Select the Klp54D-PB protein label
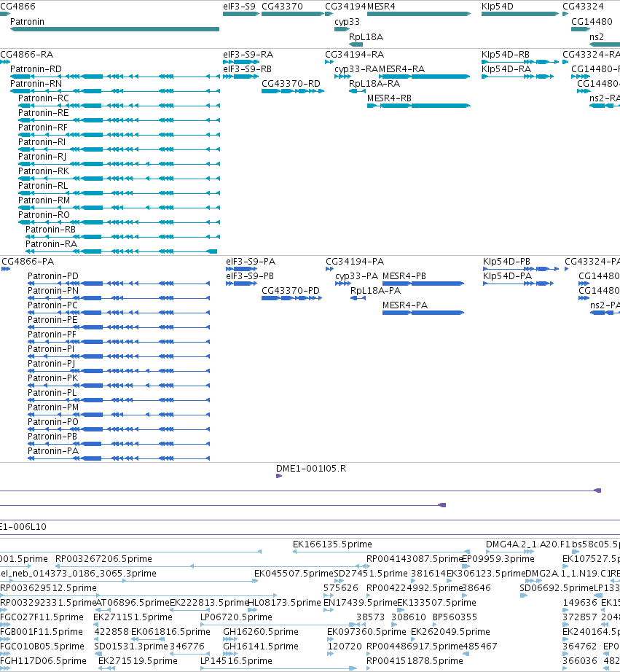The height and width of the screenshot is (672, 620). 506,262
